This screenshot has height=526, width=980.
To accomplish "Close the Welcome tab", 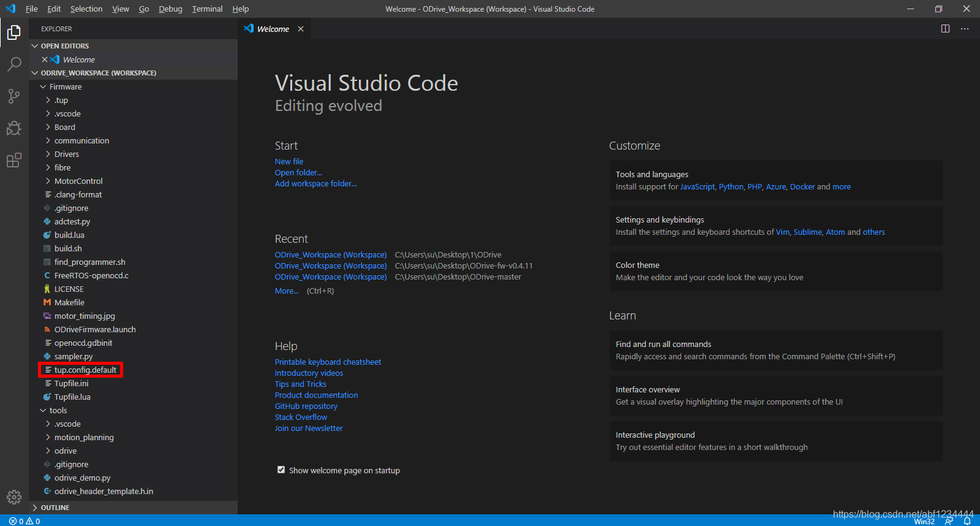I will coord(301,29).
